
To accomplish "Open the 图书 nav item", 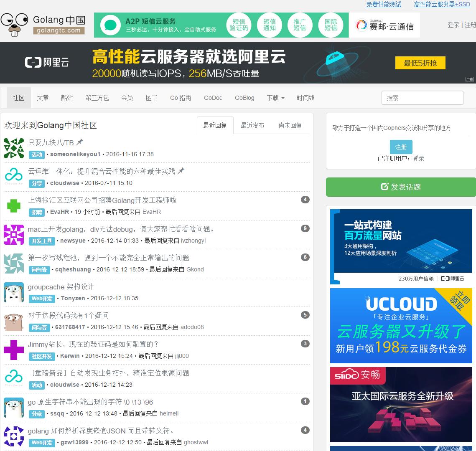I will pyautogui.click(x=151, y=98).
